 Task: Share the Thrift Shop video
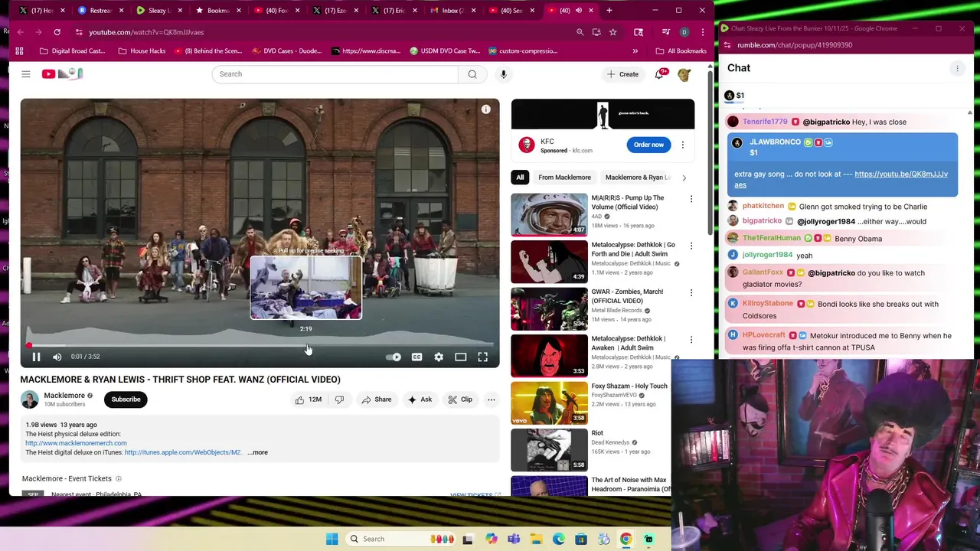click(x=376, y=399)
